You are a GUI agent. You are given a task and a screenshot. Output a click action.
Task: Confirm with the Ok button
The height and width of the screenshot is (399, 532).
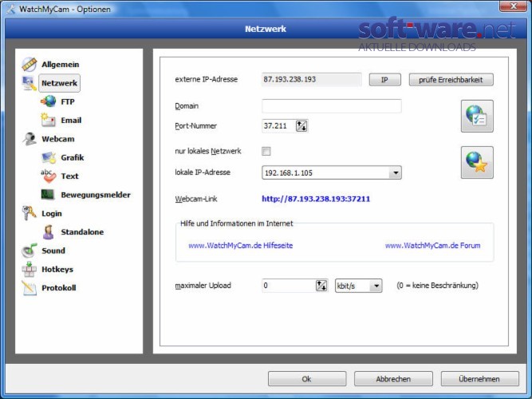[307, 378]
